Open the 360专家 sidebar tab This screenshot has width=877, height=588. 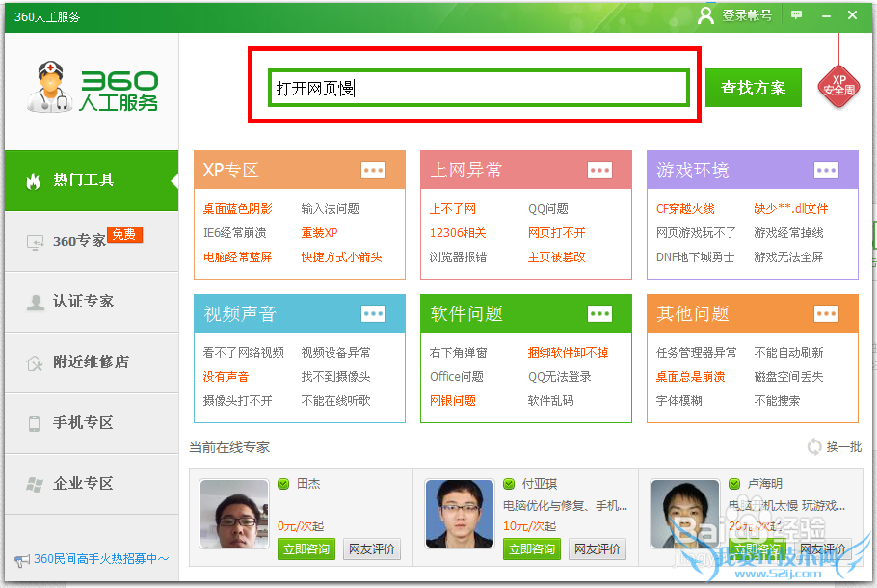(92, 241)
